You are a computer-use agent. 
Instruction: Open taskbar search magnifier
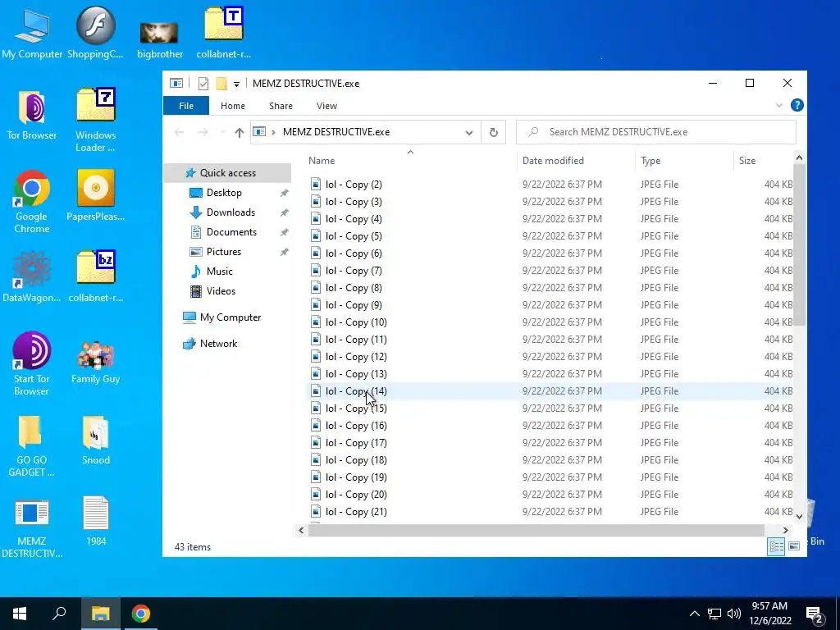click(59, 614)
